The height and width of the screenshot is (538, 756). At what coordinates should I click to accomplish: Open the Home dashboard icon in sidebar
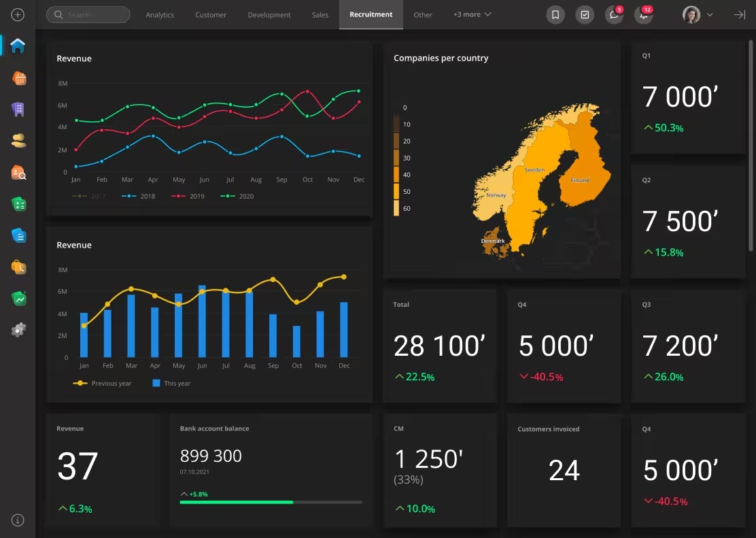(18, 46)
